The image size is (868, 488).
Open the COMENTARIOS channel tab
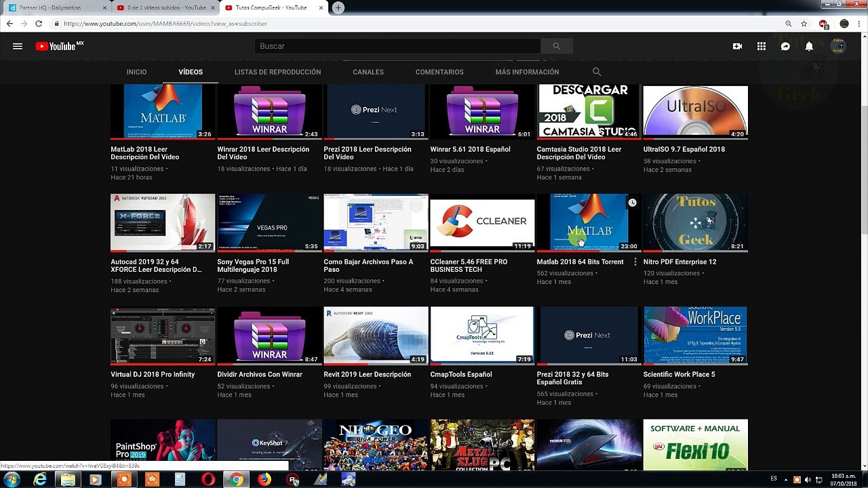tap(439, 72)
